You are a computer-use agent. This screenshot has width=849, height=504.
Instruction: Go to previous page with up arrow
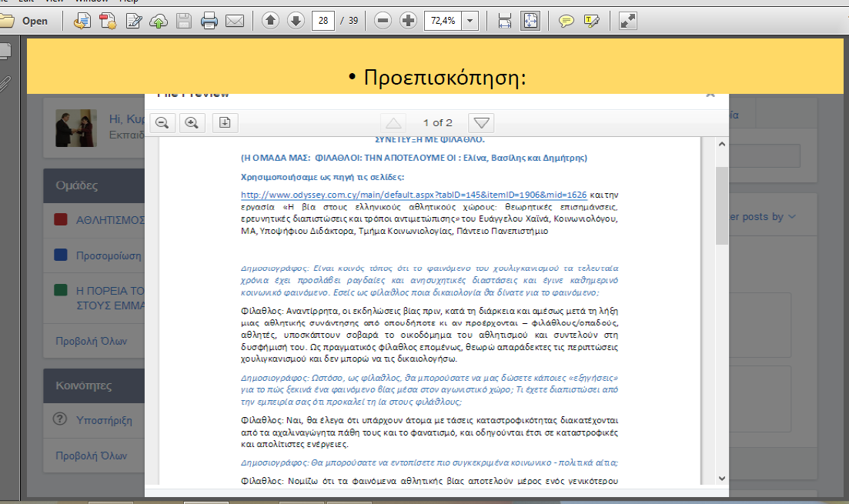(270, 21)
